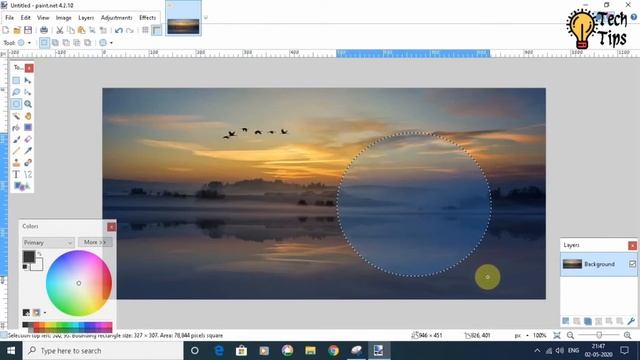This screenshot has width=640, height=360.
Task: Enable Subtract selection mode
Action: (66, 42)
